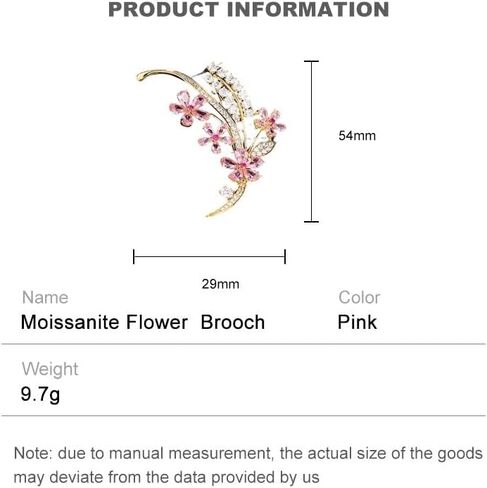Click the horizontal width measurement bar
This screenshot has height=488, width=487.
[209, 257]
